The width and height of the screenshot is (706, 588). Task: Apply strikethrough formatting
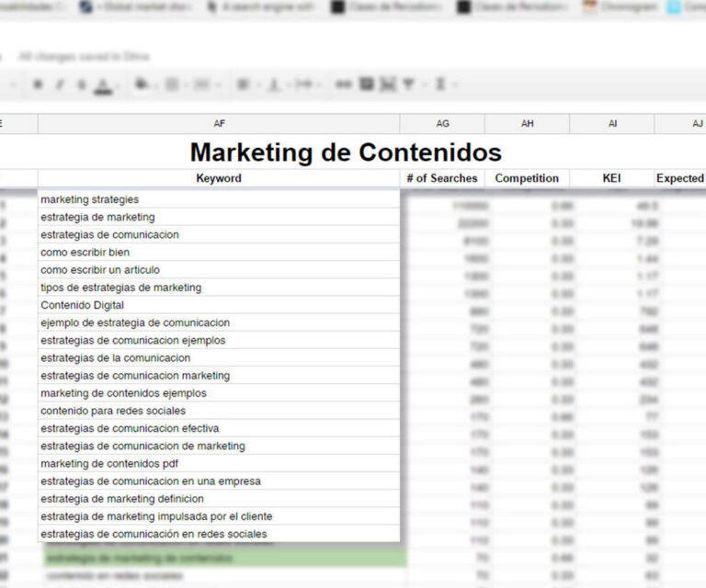coord(82,85)
